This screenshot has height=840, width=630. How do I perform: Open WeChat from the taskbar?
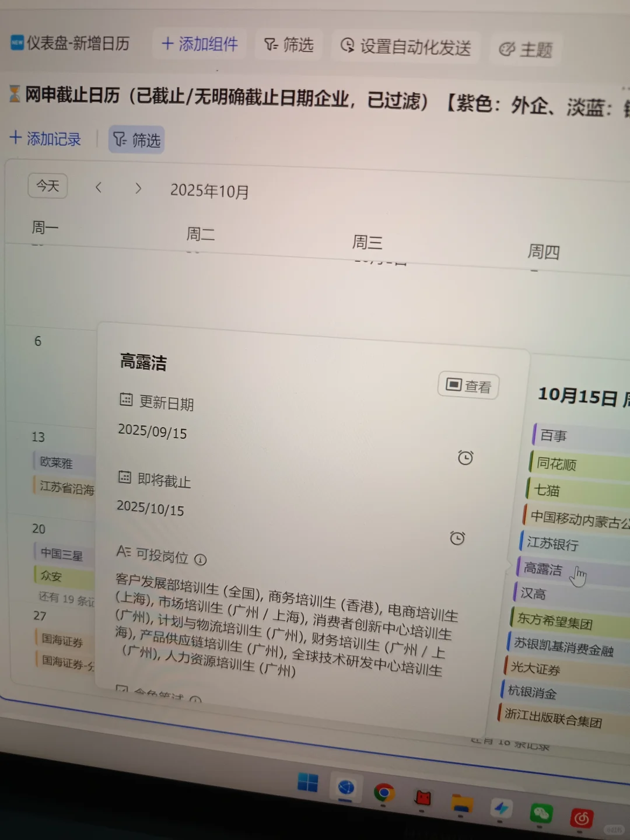click(541, 813)
